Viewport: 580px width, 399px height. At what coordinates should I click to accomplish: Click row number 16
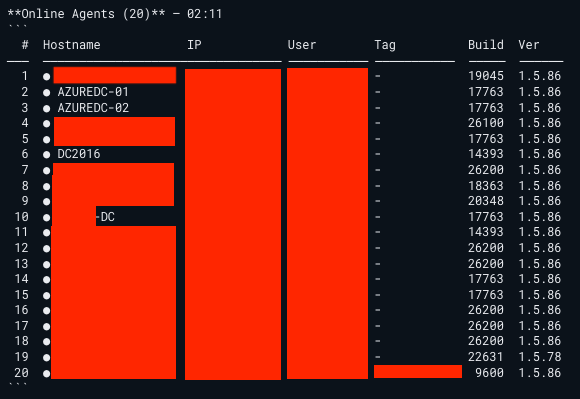(21, 310)
